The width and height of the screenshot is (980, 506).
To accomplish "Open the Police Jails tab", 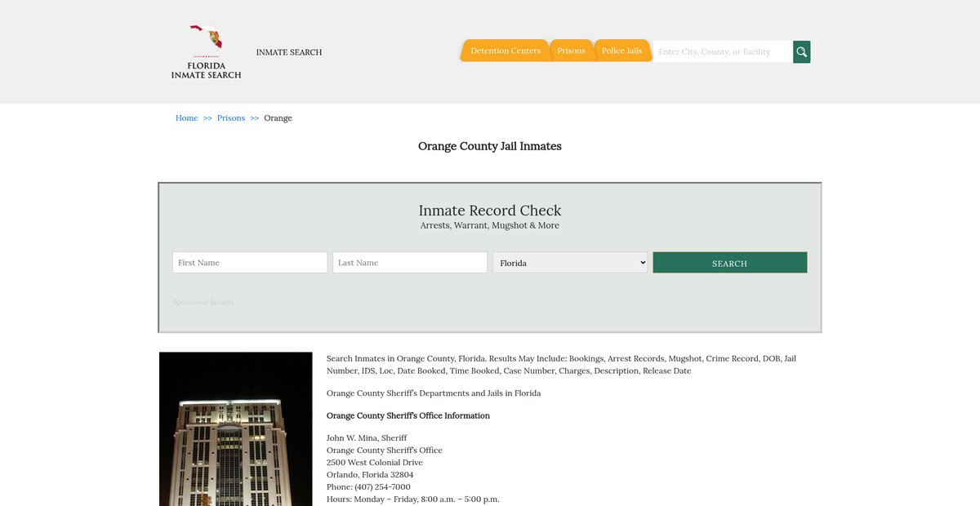I will click(x=622, y=51).
